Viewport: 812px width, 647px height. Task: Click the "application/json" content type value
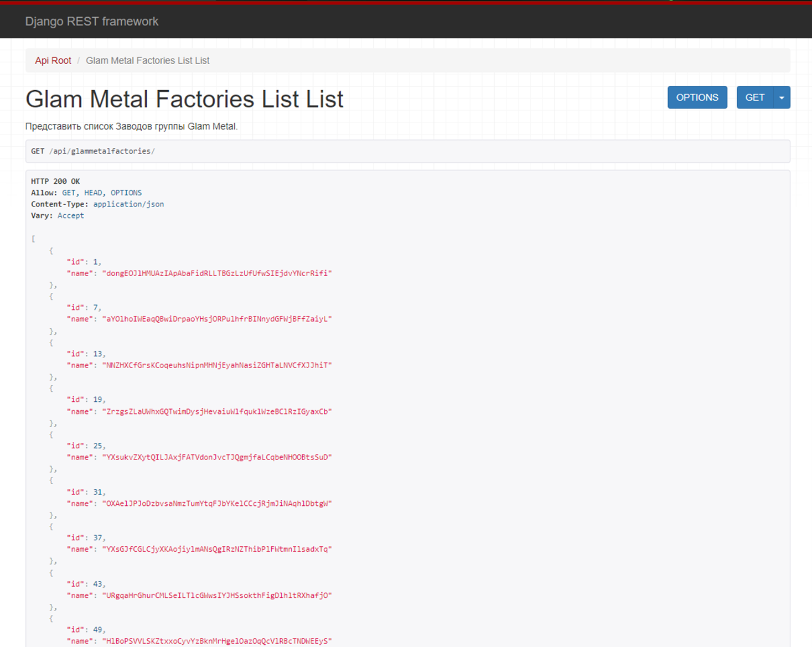[128, 204]
